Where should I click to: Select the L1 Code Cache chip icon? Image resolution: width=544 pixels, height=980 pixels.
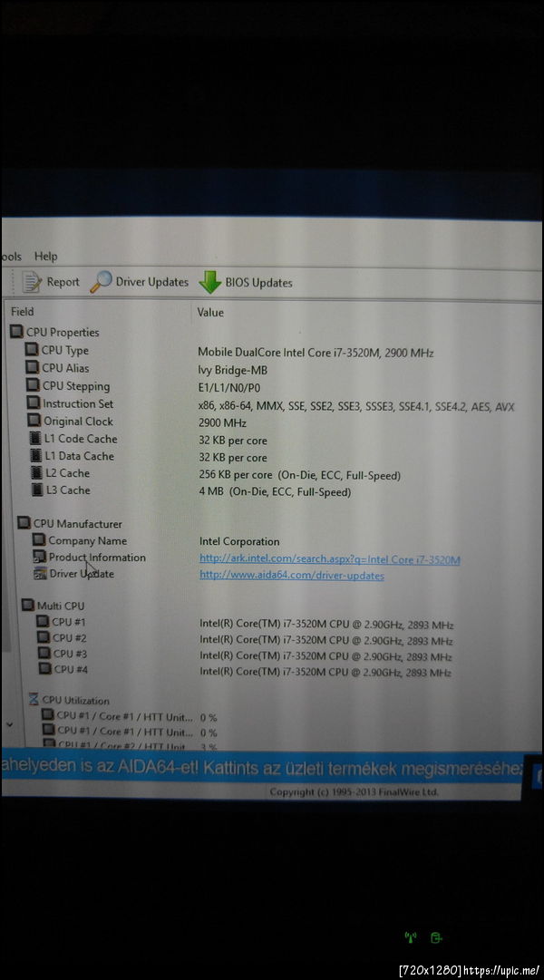coord(36,438)
